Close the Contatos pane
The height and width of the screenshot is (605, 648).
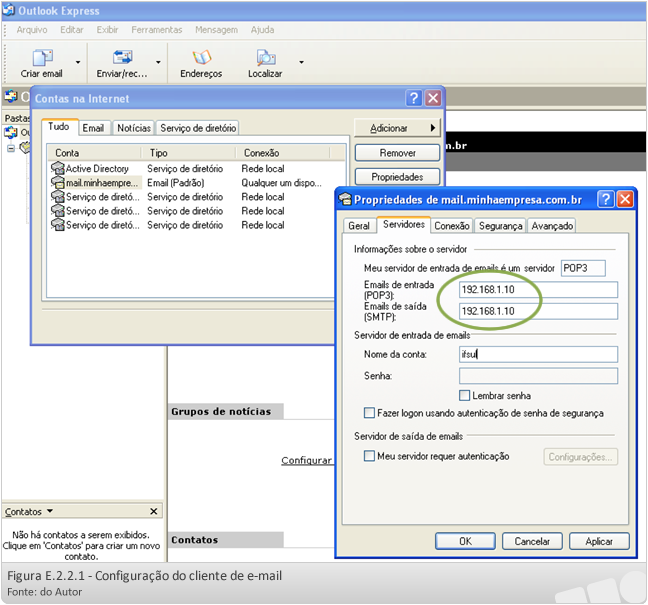(x=154, y=512)
